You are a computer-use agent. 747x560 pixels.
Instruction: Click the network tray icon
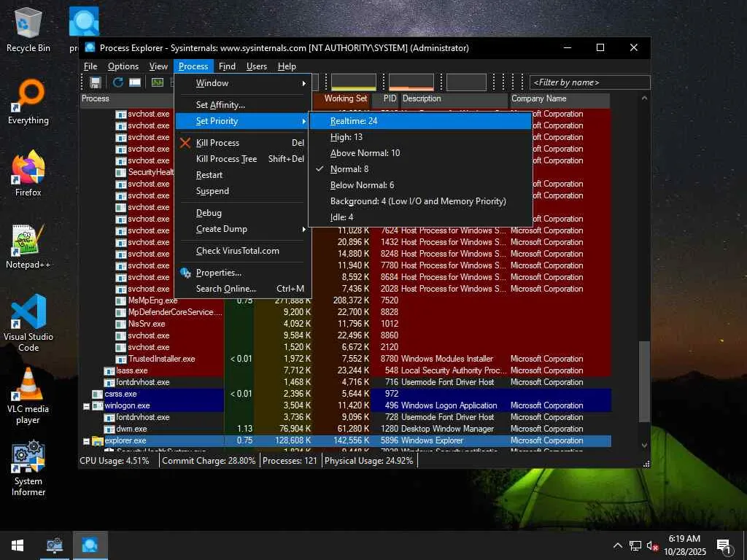point(635,545)
